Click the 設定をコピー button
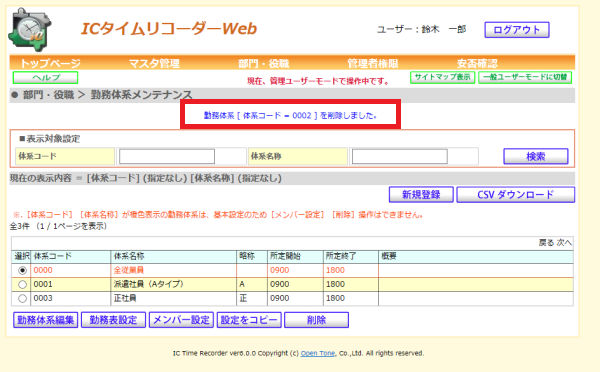This screenshot has height=372, width=600. pyautogui.click(x=249, y=320)
